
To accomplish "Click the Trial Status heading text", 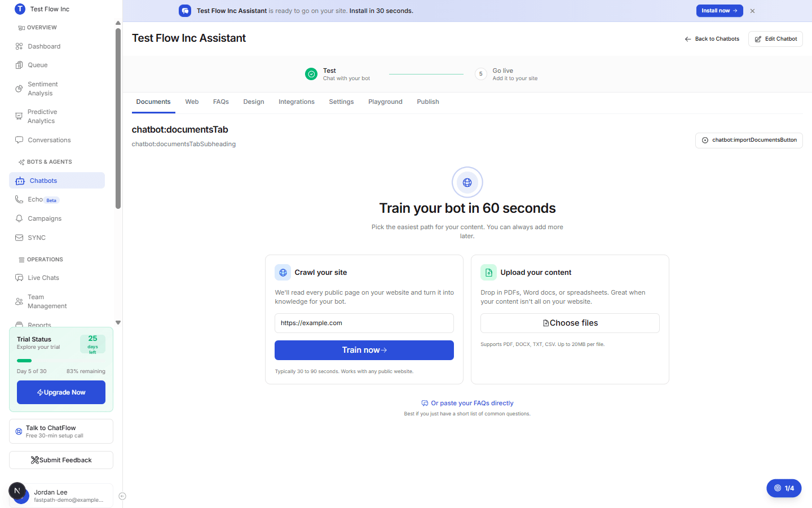I will point(34,339).
